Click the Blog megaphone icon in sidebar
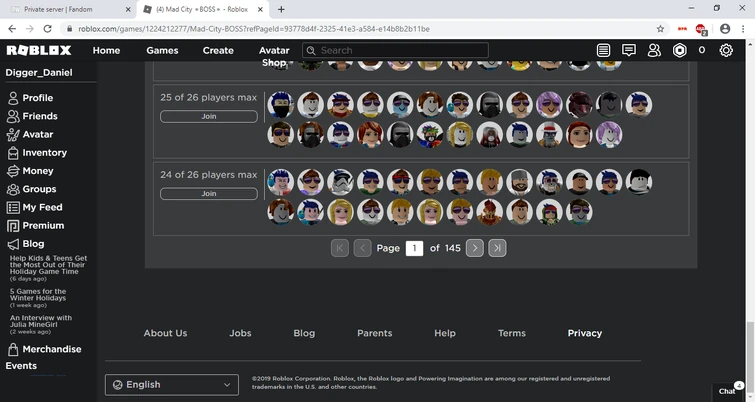Screen dimensions: 755x402 pos(13,244)
